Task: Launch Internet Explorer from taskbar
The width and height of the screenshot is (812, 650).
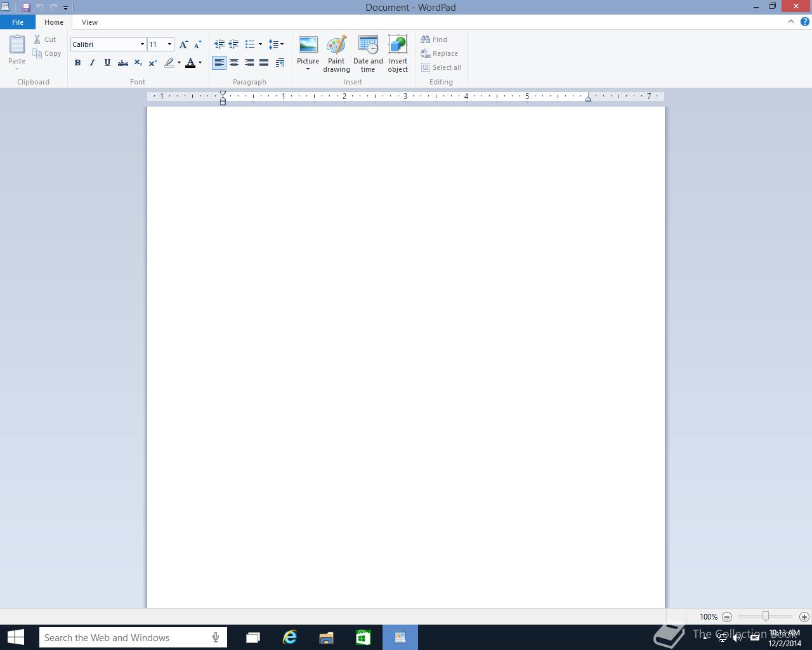Action: (289, 637)
